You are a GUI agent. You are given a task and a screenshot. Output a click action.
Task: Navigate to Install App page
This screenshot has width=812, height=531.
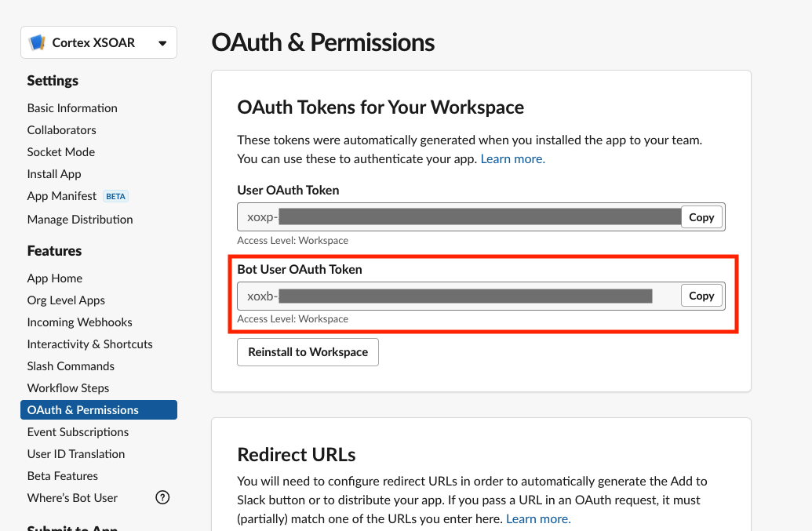click(x=54, y=174)
